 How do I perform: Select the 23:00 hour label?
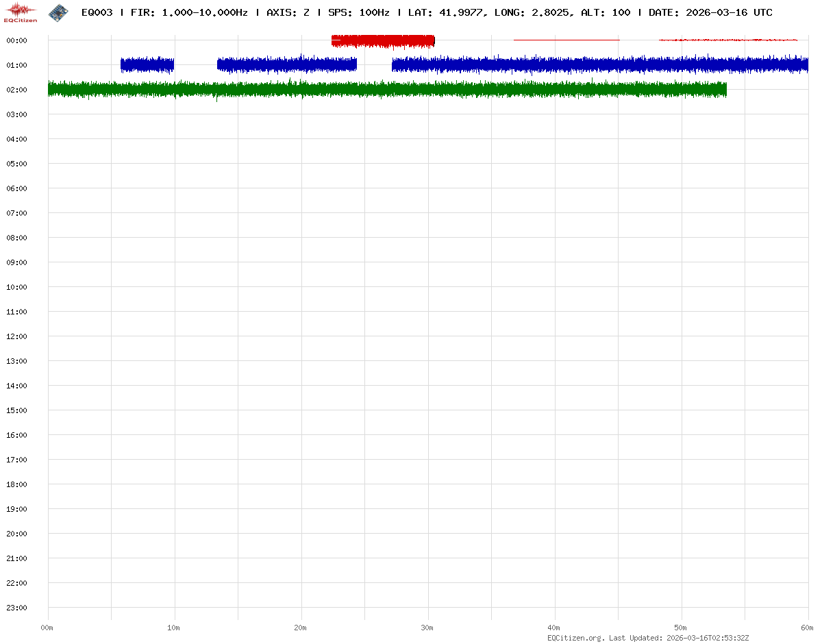pyautogui.click(x=16, y=608)
